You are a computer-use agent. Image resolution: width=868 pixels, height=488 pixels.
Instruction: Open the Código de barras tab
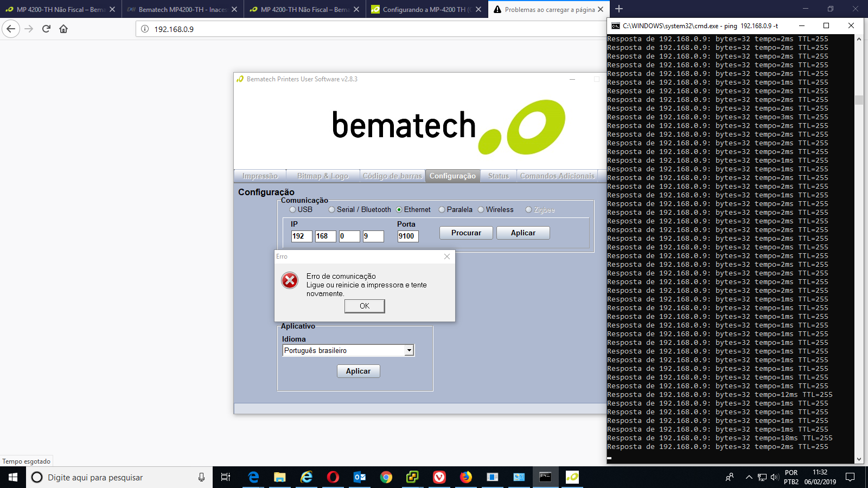[392, 176]
